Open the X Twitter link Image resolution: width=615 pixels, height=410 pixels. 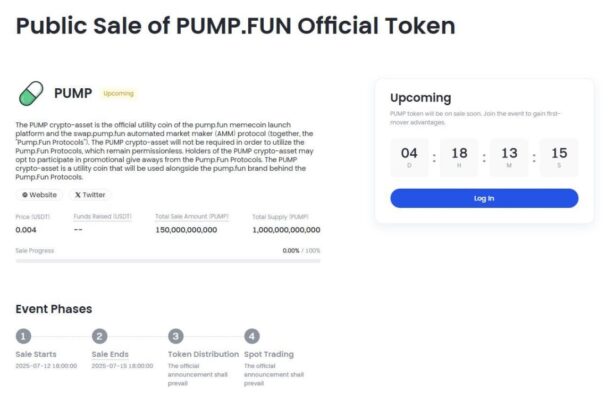pyautogui.click(x=90, y=195)
